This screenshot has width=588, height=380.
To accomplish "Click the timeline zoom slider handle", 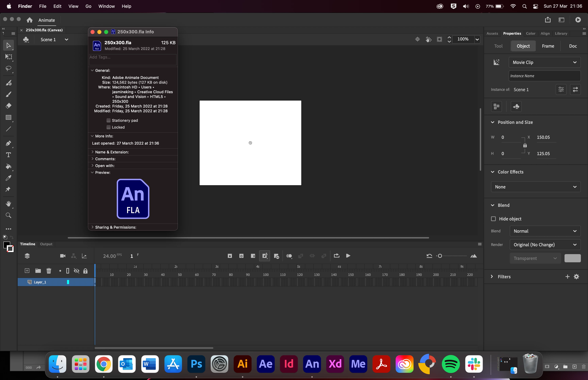I will click(440, 256).
